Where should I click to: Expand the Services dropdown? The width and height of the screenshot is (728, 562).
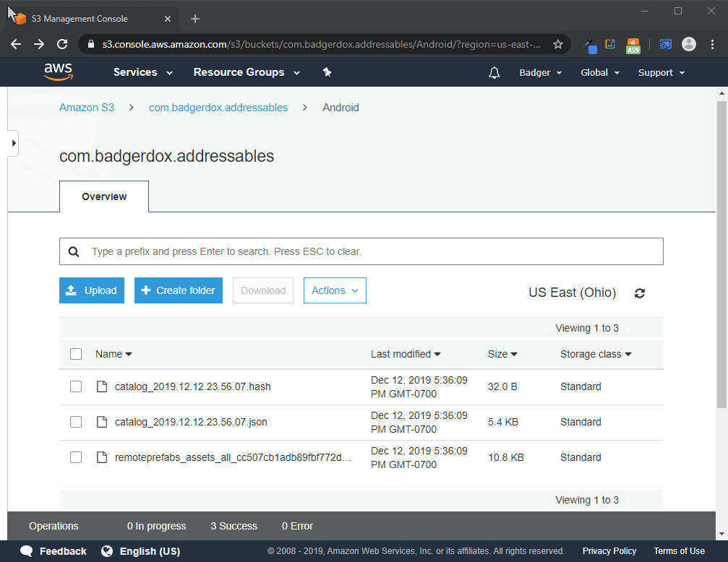coord(143,72)
